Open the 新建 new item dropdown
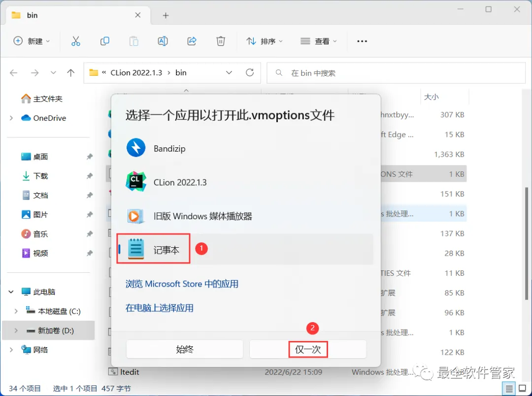Screen dimensions: 532x396 click(32, 41)
